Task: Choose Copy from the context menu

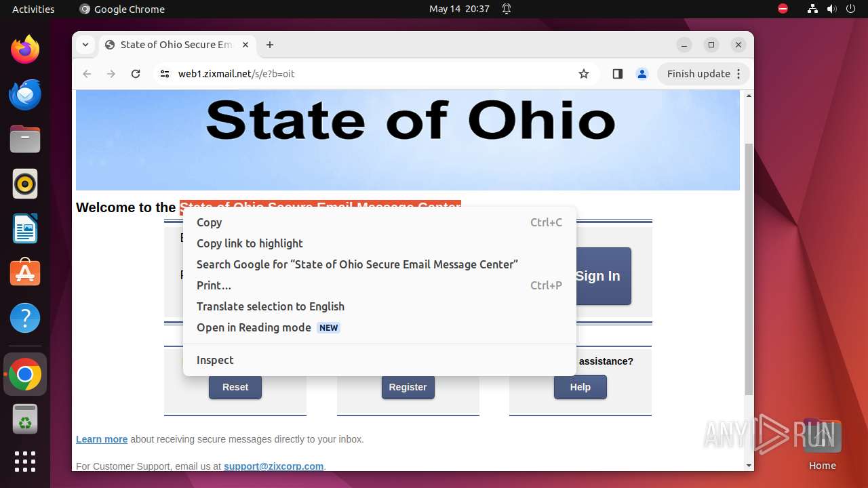Action: click(380, 222)
